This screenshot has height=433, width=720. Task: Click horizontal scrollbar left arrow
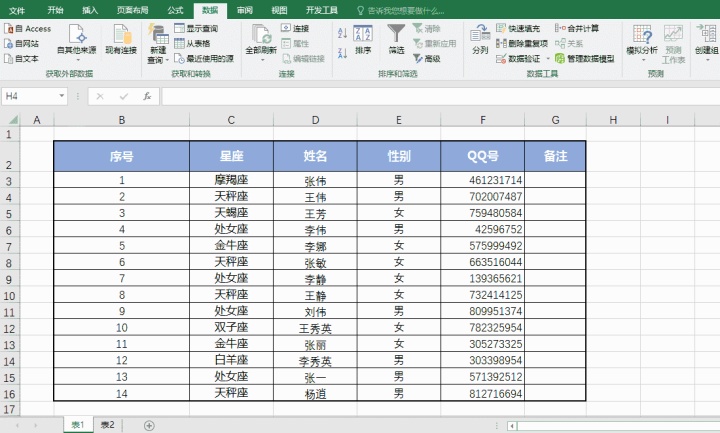[512, 426]
